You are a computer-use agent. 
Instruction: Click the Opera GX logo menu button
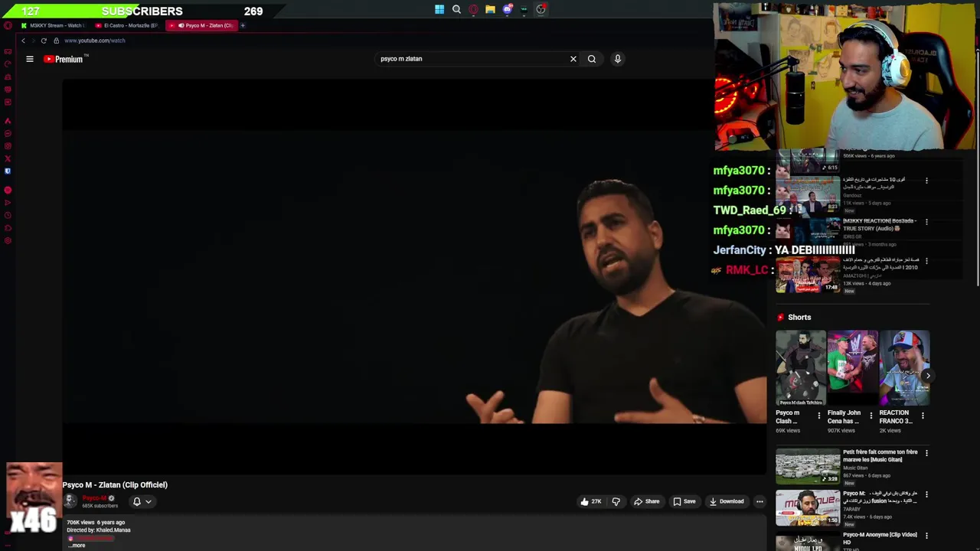coord(8,25)
